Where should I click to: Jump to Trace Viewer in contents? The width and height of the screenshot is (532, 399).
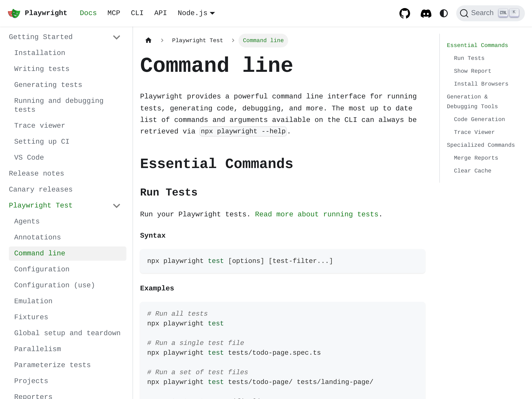[474, 132]
